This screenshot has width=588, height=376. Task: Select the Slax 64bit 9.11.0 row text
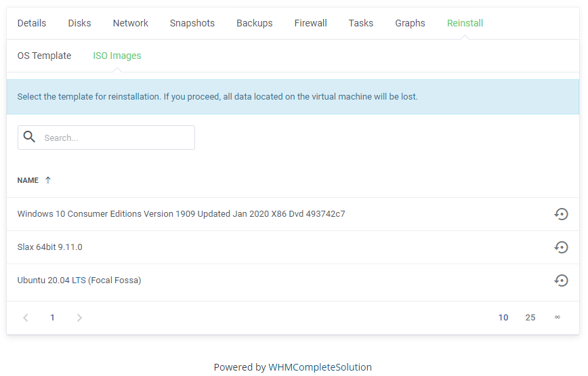[50, 247]
